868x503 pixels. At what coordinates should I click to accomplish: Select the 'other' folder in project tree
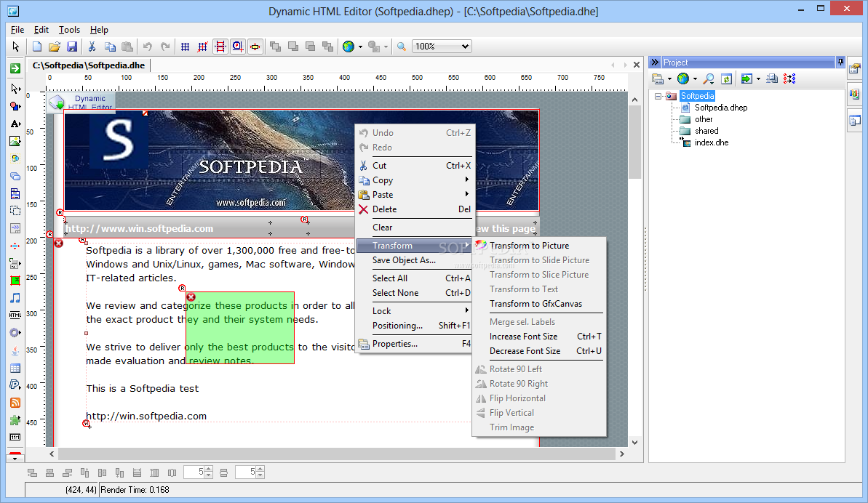(704, 119)
